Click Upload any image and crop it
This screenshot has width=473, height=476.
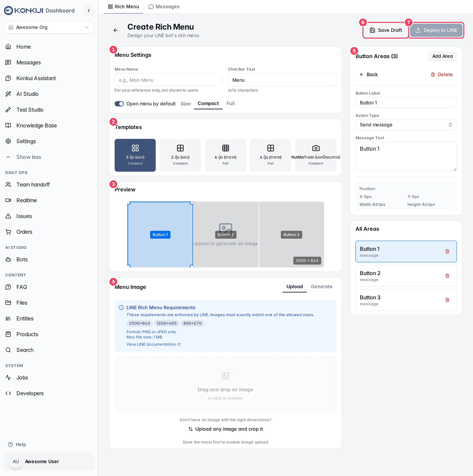click(225, 429)
